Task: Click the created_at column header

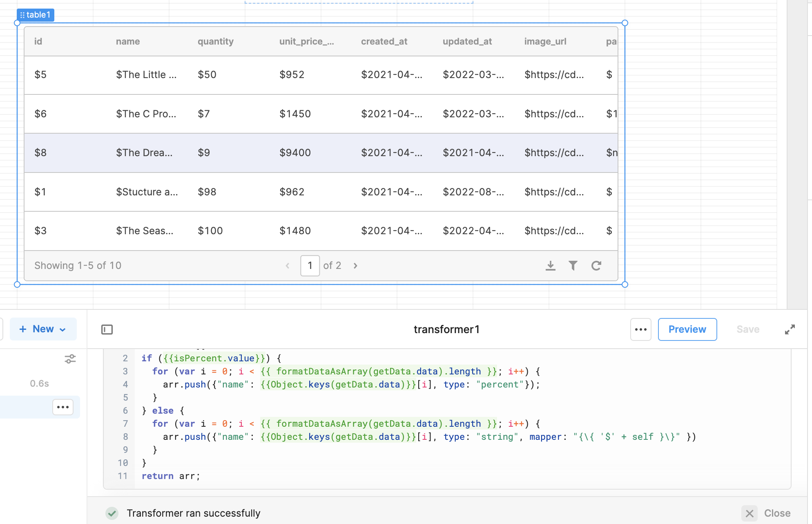Action: click(x=384, y=41)
